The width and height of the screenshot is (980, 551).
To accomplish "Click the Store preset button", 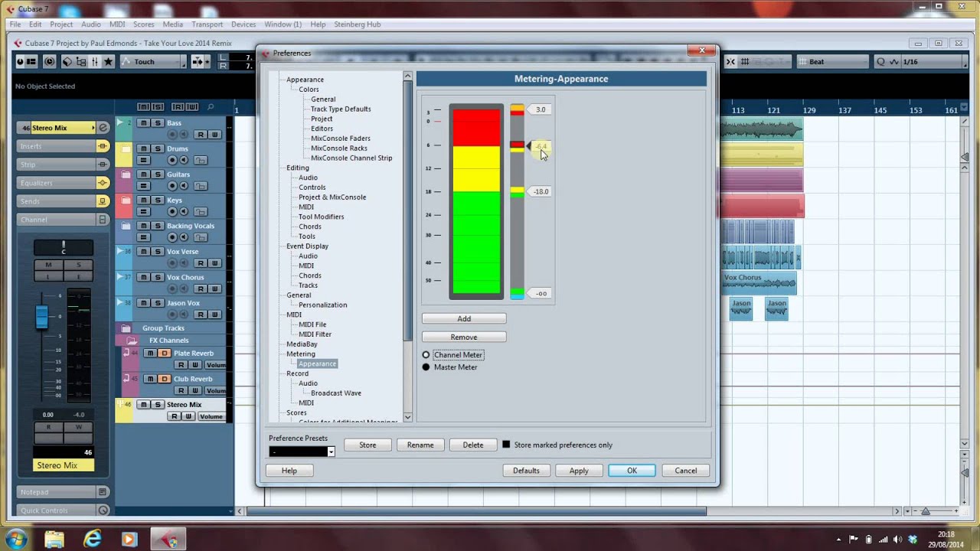I will pyautogui.click(x=367, y=445).
